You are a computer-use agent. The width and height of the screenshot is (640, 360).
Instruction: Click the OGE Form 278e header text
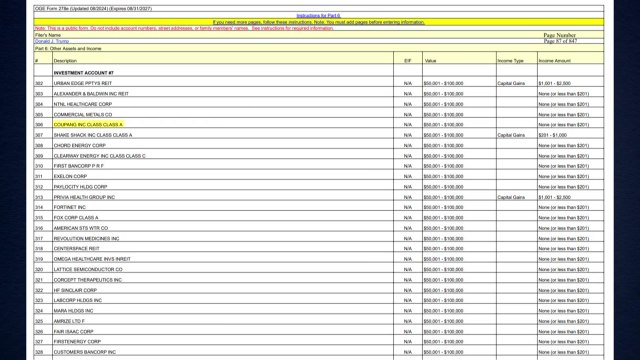coord(93,9)
